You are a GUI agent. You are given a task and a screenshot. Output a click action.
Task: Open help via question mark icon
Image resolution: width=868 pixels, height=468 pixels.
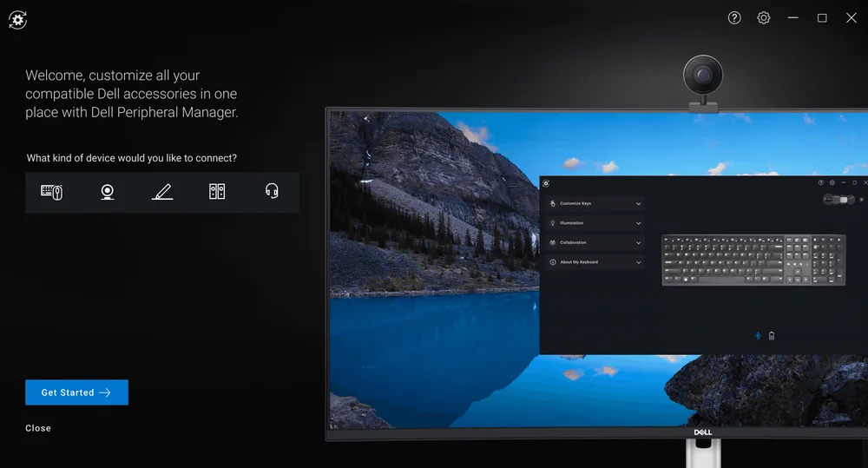[734, 17]
